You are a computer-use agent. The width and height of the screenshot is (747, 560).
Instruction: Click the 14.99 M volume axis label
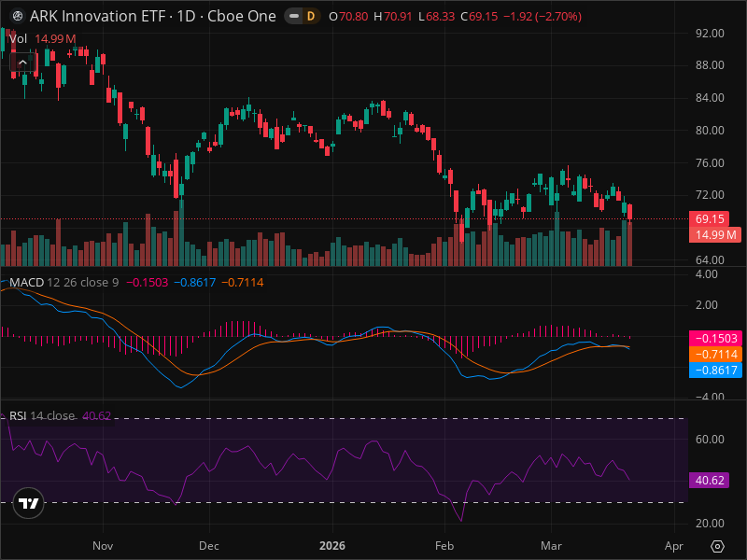tap(715, 235)
